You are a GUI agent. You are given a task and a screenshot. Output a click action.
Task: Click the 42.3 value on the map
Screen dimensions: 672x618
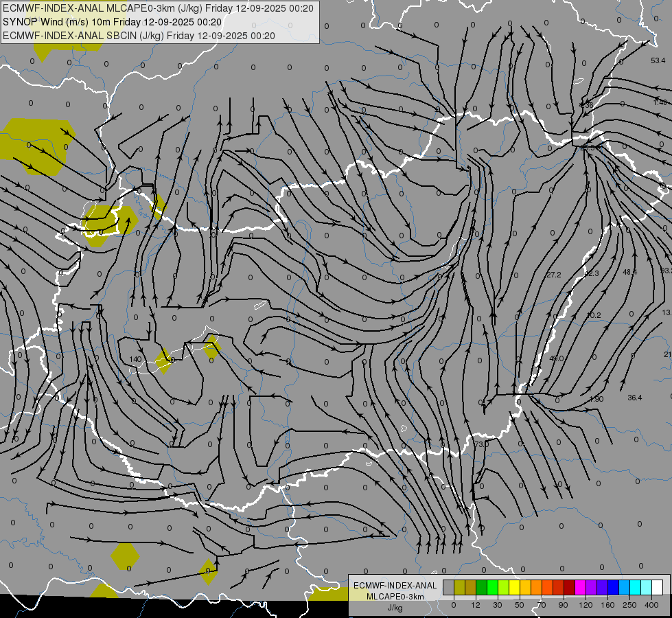[592, 273]
